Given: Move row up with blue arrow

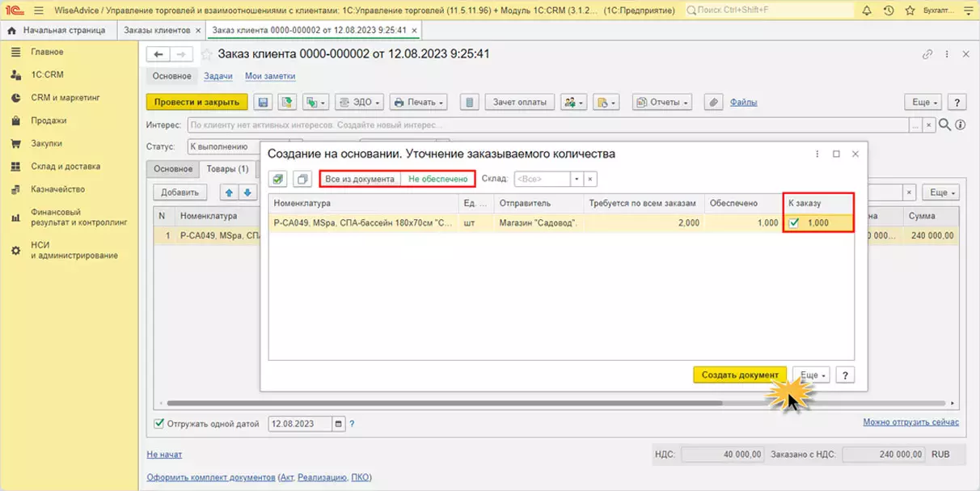Looking at the screenshot, I should pos(229,193).
